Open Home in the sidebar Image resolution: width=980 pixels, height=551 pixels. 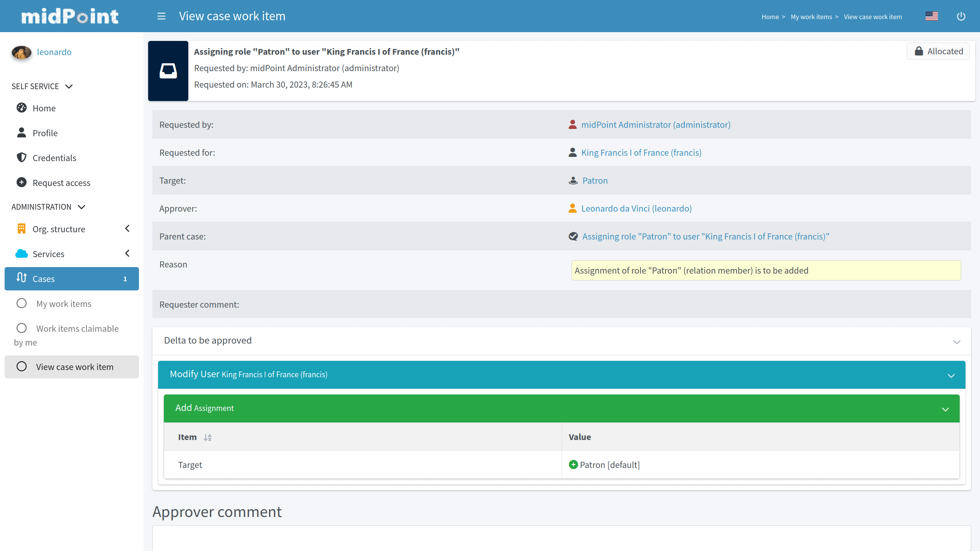click(x=72, y=108)
